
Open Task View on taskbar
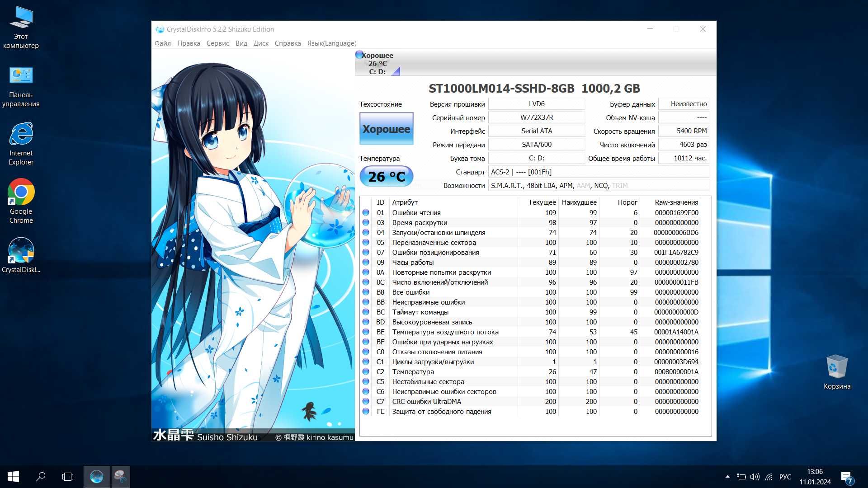click(68, 477)
